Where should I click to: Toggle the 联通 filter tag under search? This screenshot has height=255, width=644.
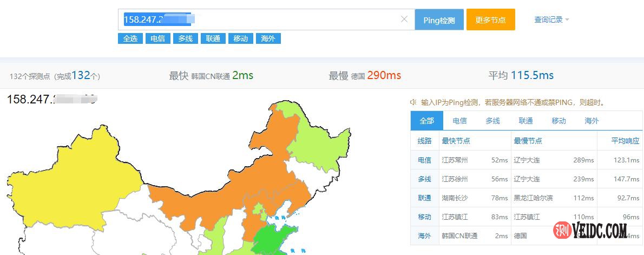tap(213, 38)
